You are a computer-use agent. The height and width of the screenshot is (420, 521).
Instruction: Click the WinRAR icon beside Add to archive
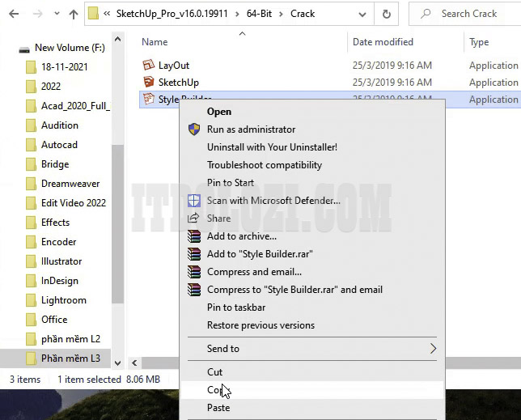[x=194, y=236]
